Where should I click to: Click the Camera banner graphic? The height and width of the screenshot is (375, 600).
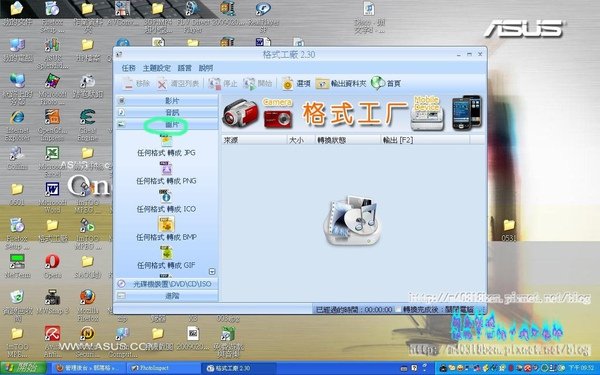(278, 114)
